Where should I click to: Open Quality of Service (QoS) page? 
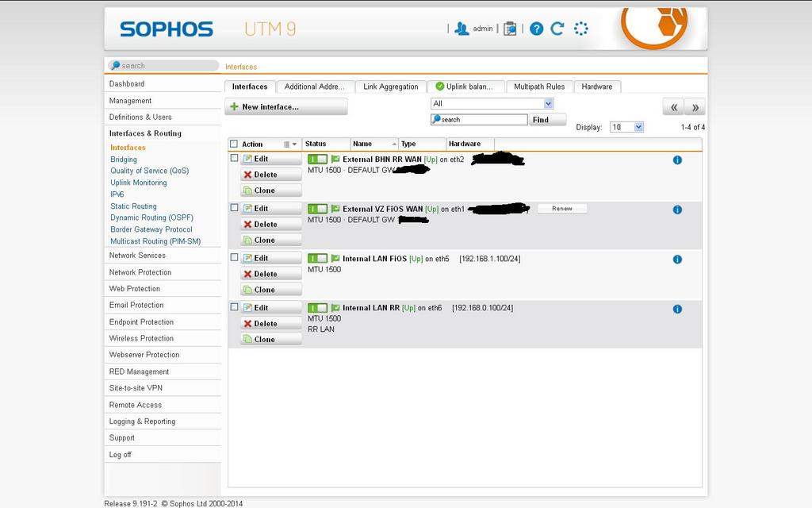point(150,171)
